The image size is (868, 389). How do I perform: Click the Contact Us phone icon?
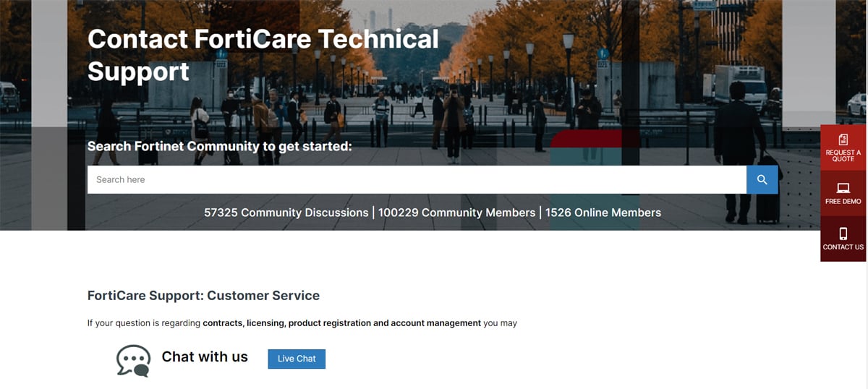click(x=843, y=234)
